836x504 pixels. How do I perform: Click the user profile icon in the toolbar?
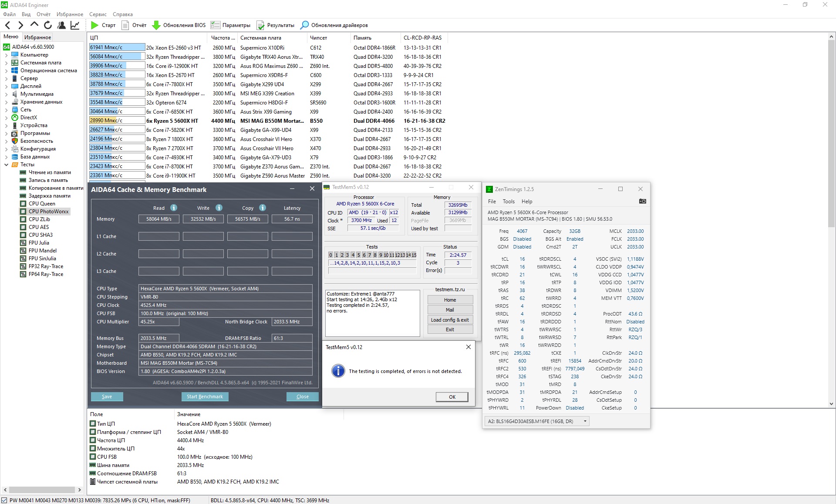pyautogui.click(x=61, y=25)
